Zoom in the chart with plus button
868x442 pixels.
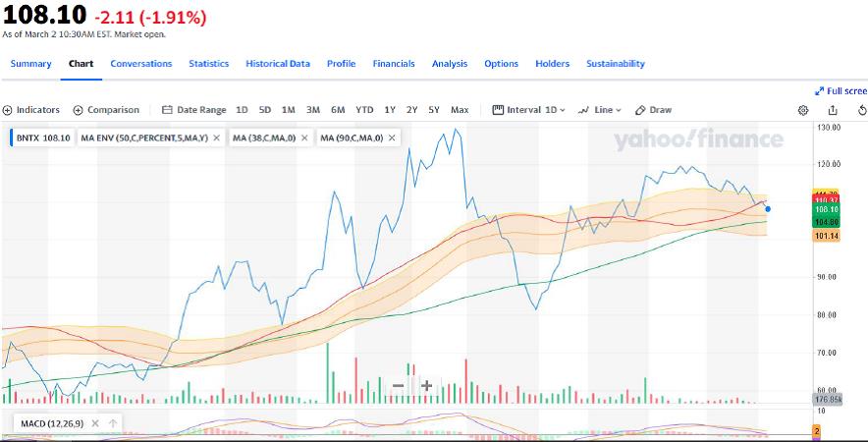[427, 386]
